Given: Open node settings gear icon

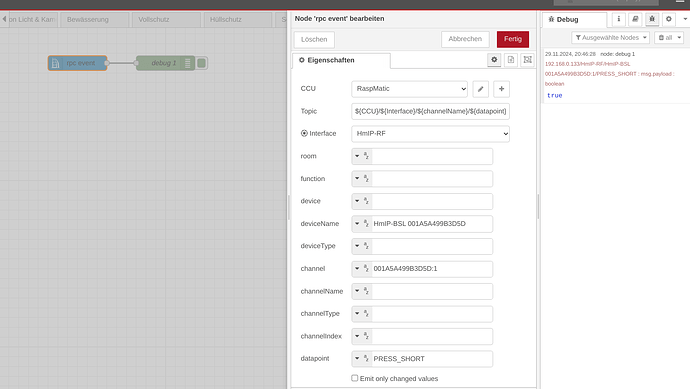Looking at the screenshot, I should 494,60.
